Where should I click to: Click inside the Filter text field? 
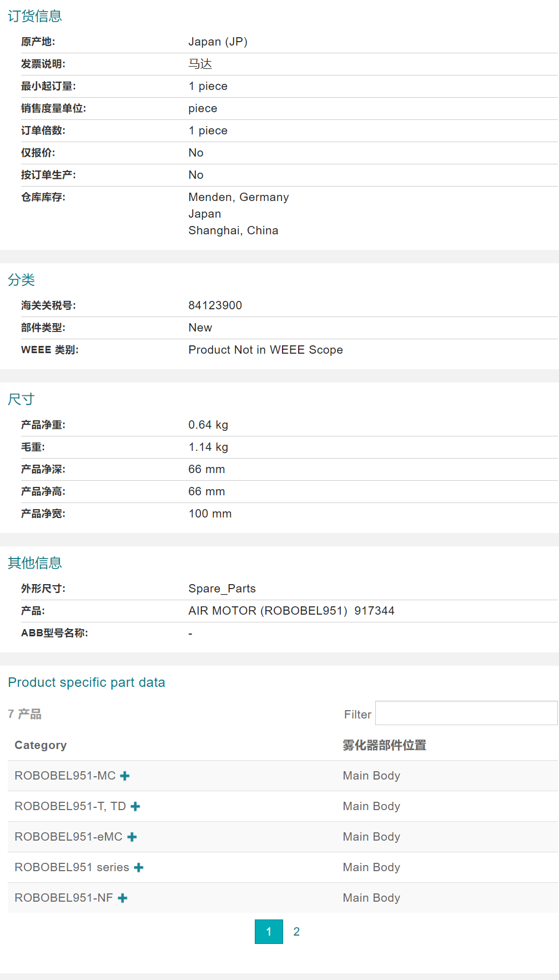(466, 713)
